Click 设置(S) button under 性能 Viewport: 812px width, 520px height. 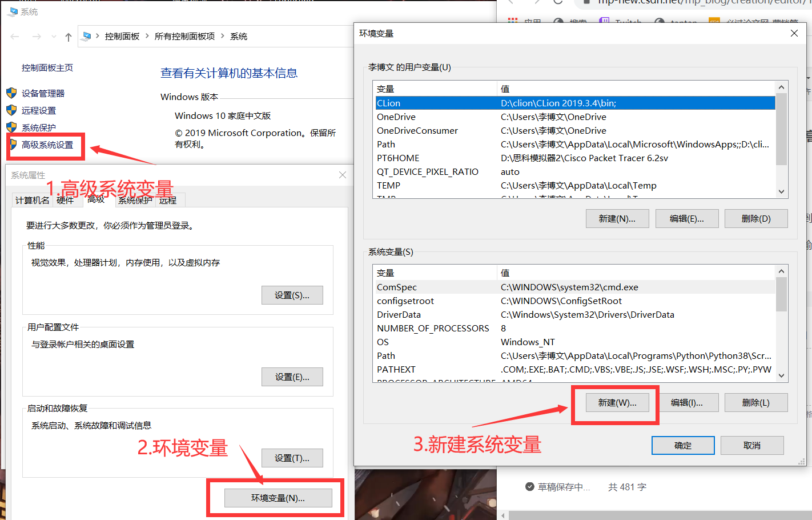pyautogui.click(x=292, y=295)
